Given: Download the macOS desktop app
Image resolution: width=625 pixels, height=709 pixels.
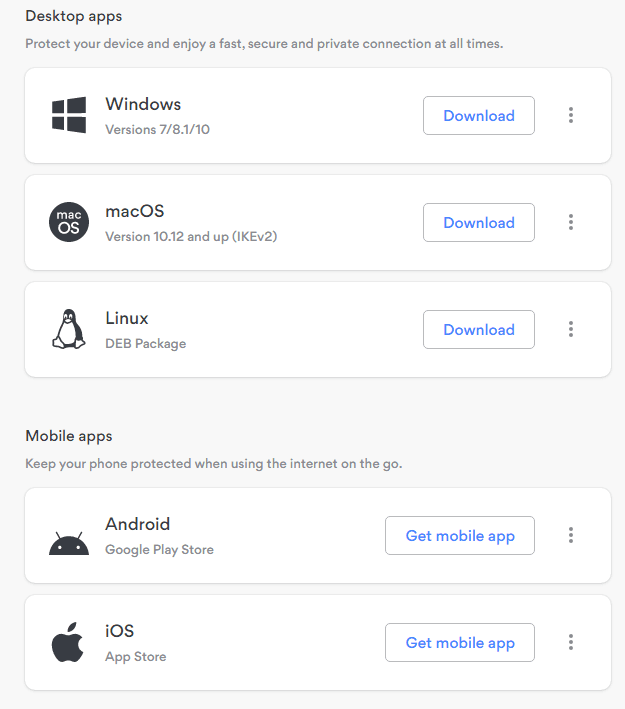Looking at the screenshot, I should (x=478, y=222).
